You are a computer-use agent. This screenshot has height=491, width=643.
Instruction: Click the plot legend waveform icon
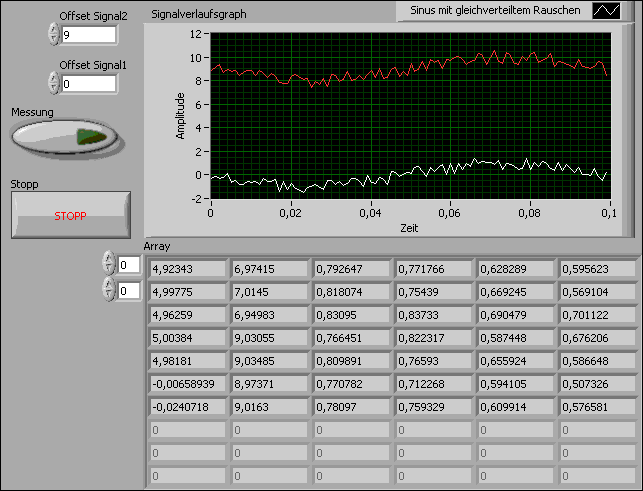[606, 11]
